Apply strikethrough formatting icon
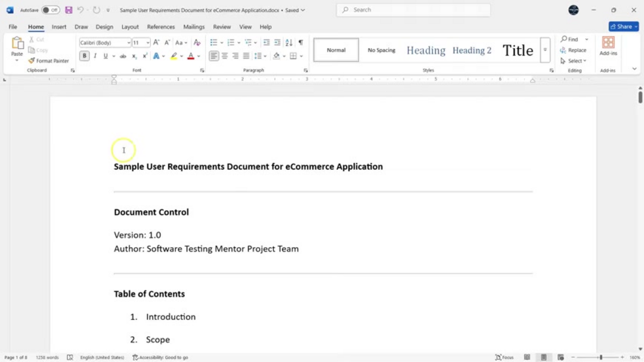 coord(123,56)
